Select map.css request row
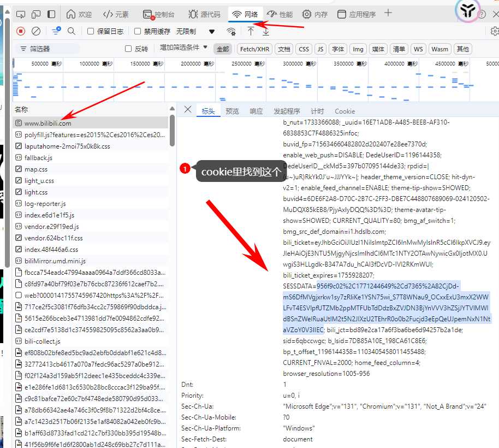The height and width of the screenshot is (448, 499). click(91, 169)
